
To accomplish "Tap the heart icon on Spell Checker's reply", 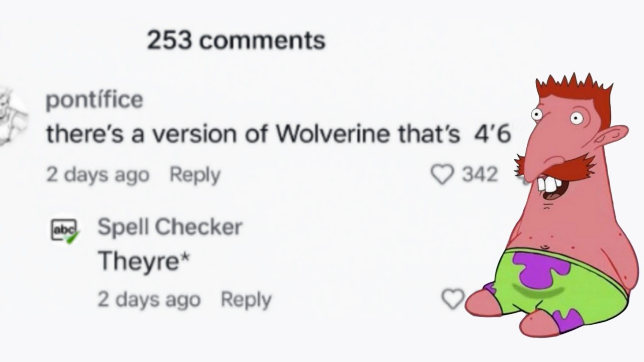I will (452, 299).
